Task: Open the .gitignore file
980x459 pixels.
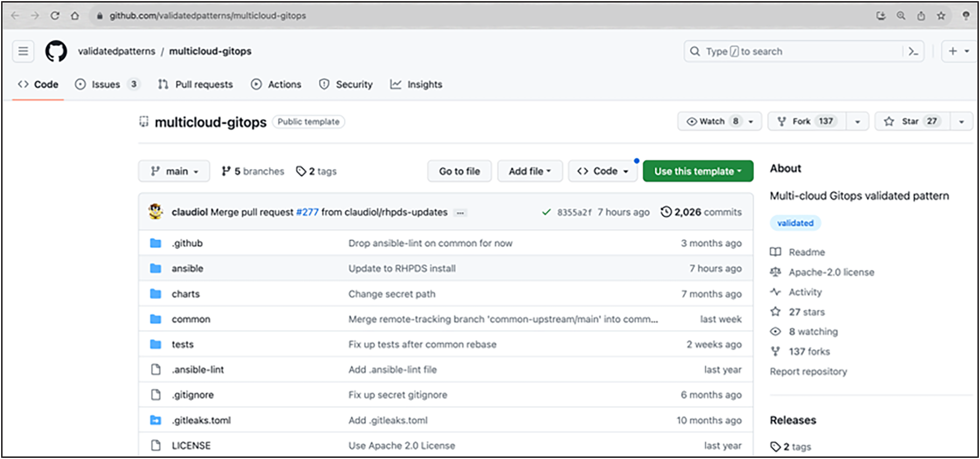Action: 193,395
